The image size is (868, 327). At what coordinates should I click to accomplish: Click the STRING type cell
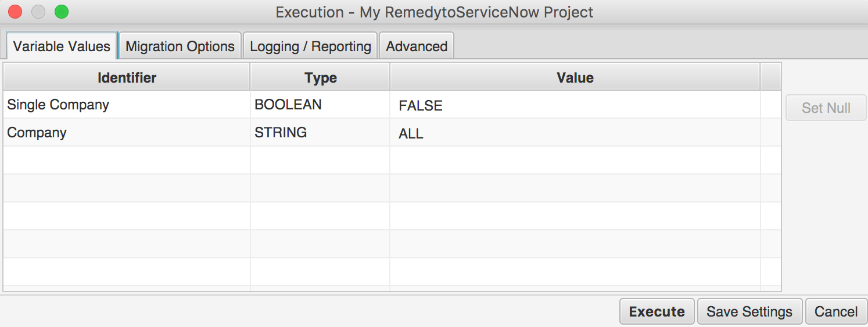tap(320, 133)
